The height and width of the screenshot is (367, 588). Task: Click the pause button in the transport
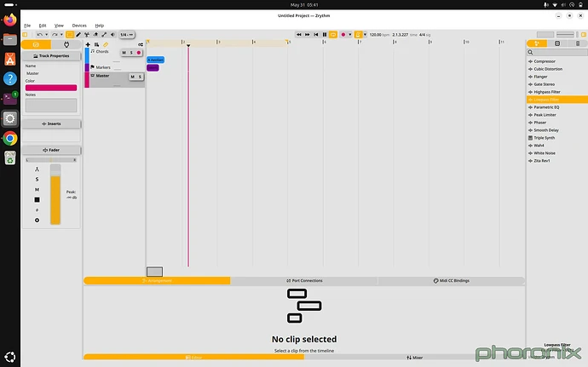click(325, 35)
